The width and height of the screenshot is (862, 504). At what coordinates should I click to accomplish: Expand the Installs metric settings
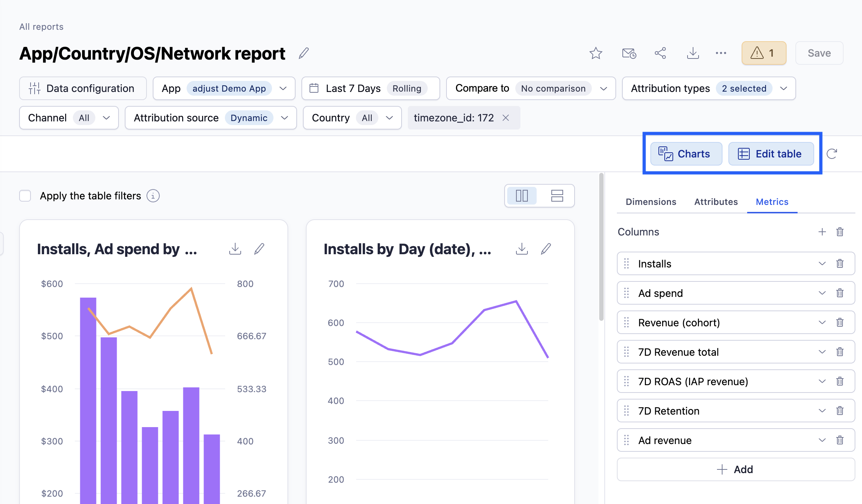(x=822, y=263)
